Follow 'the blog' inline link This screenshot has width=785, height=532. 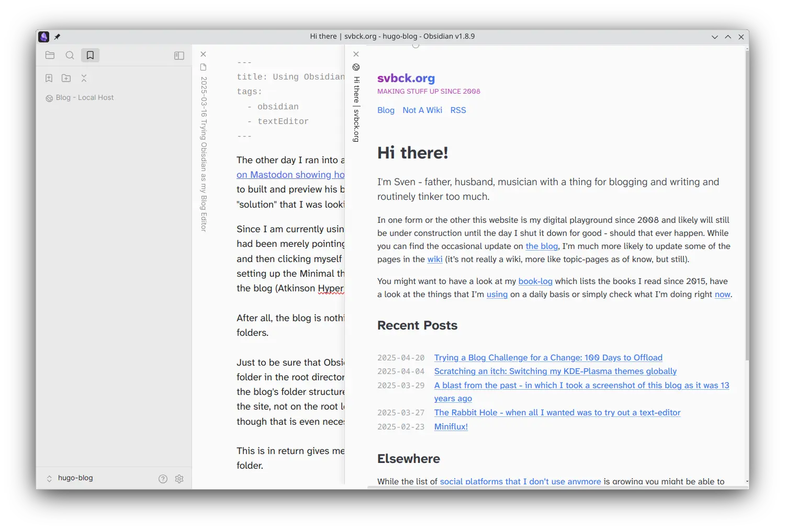point(542,246)
